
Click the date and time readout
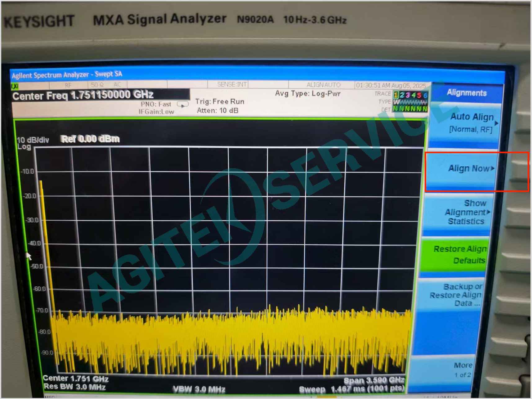(391, 85)
